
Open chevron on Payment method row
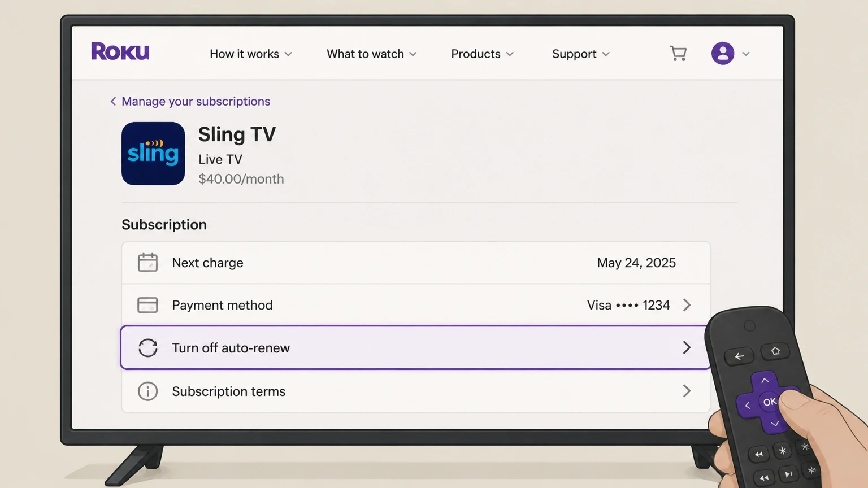pyautogui.click(x=687, y=305)
